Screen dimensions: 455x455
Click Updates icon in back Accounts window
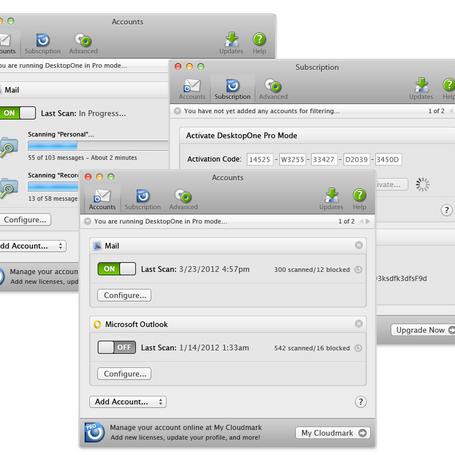pyautogui.click(x=231, y=43)
